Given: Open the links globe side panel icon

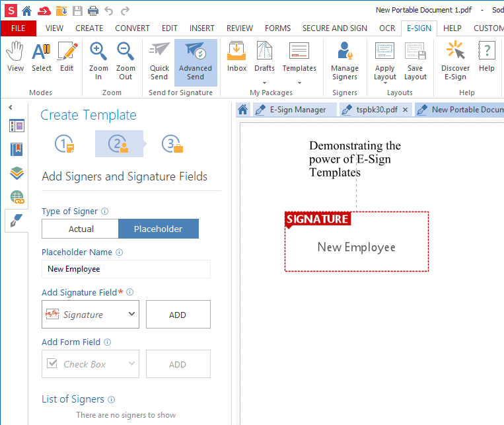Looking at the screenshot, I should [17, 197].
